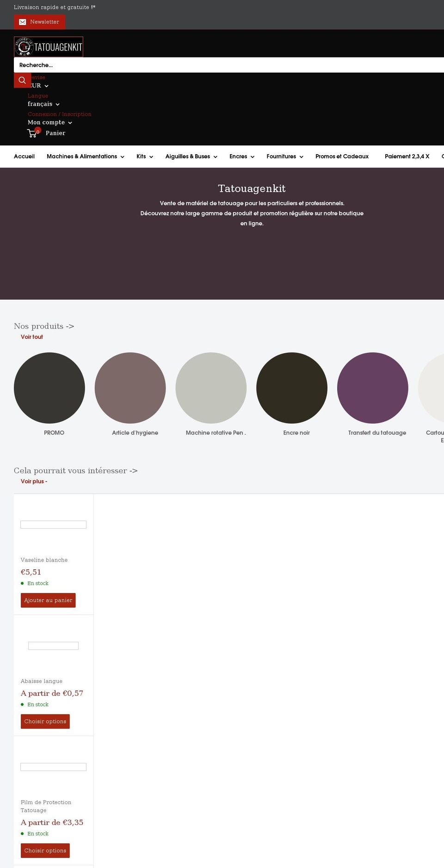Open the PROMO category circle

click(49, 388)
